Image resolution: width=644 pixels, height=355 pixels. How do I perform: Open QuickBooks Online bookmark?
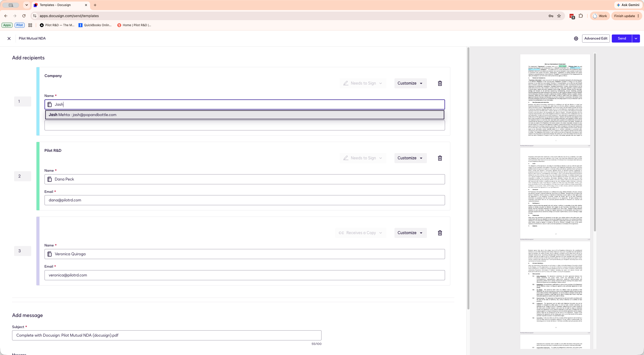95,25
